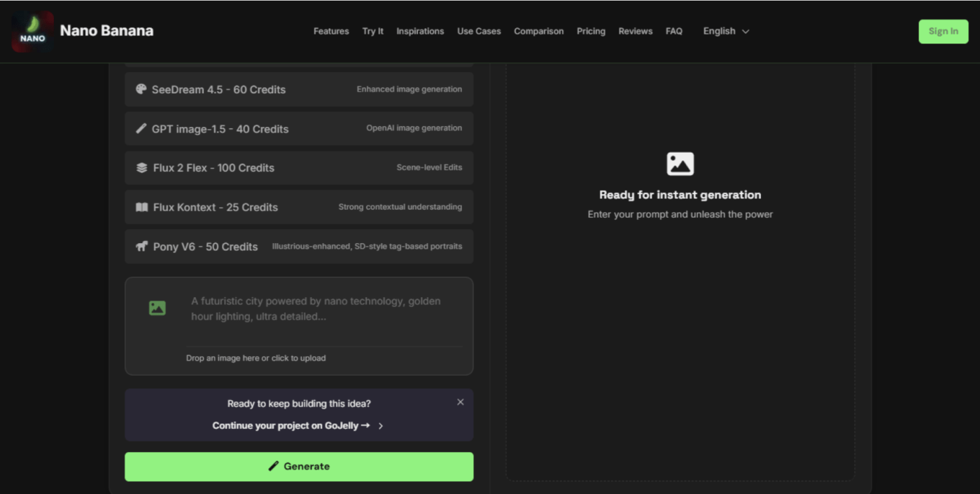Click the image placeholder icon in preview
980x494 pixels.
click(680, 164)
